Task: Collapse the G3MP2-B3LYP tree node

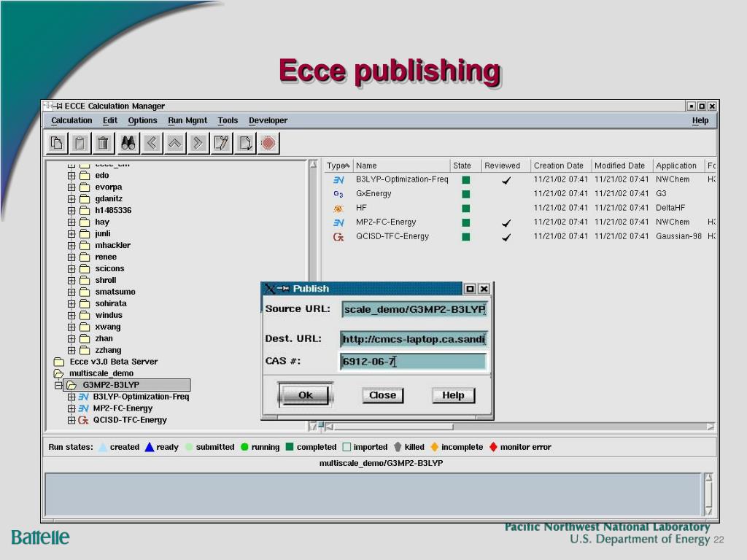Action: (58, 385)
